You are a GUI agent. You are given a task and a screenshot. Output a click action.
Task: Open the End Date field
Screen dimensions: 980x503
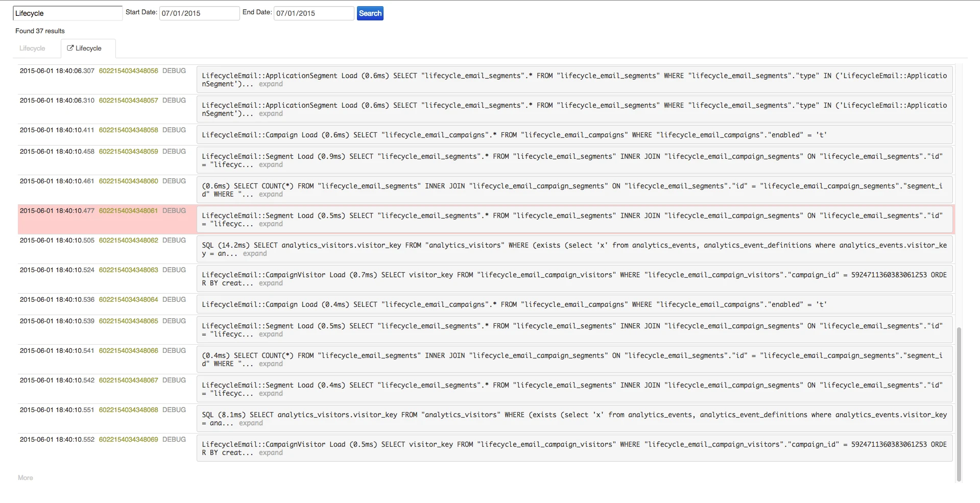(x=314, y=13)
